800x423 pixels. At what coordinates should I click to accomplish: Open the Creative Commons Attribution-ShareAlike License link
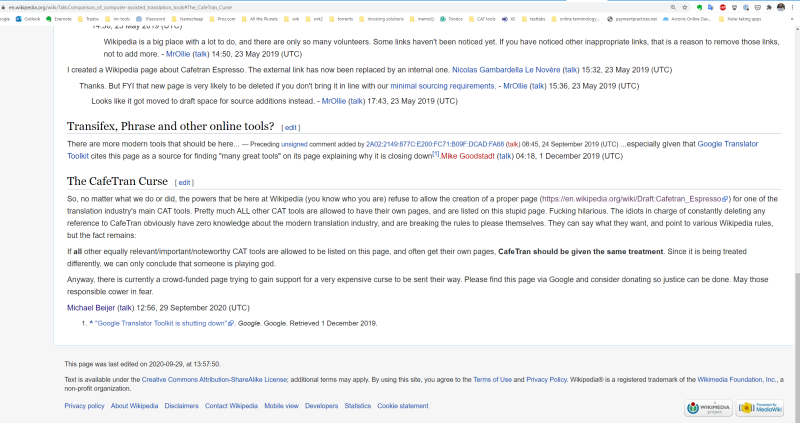point(214,380)
